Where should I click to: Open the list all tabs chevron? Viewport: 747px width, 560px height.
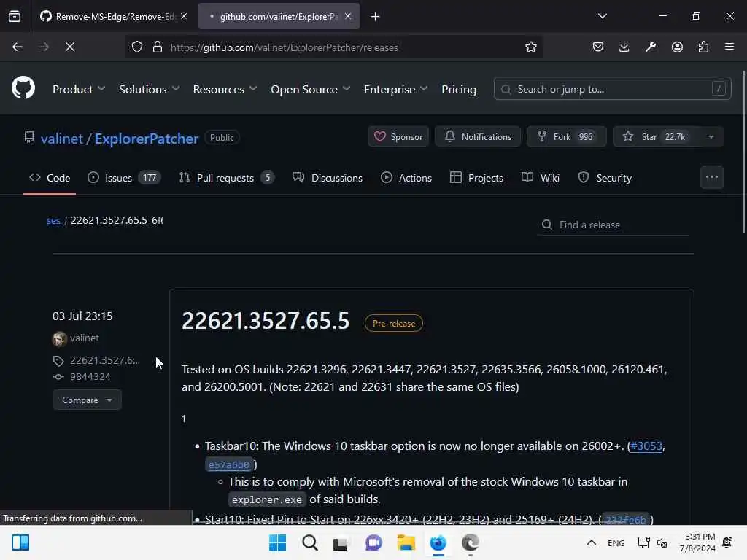tap(602, 16)
